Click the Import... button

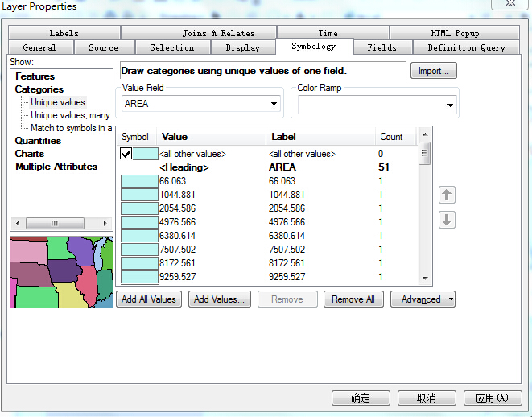tap(434, 71)
